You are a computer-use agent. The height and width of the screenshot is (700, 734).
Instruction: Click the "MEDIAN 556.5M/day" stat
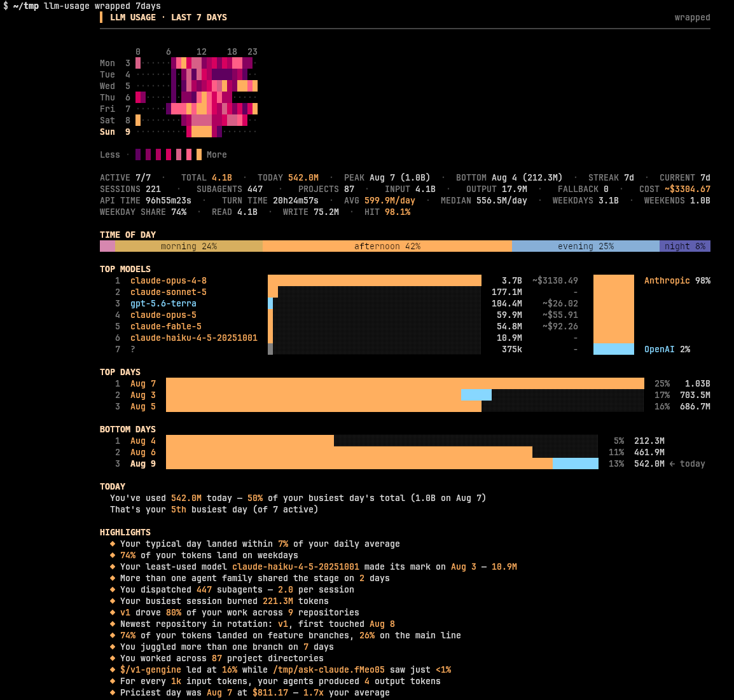pyautogui.click(x=483, y=200)
